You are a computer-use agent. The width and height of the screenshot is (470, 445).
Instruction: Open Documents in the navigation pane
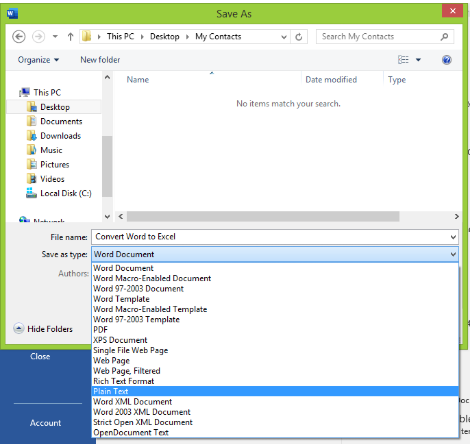pyautogui.click(x=61, y=121)
